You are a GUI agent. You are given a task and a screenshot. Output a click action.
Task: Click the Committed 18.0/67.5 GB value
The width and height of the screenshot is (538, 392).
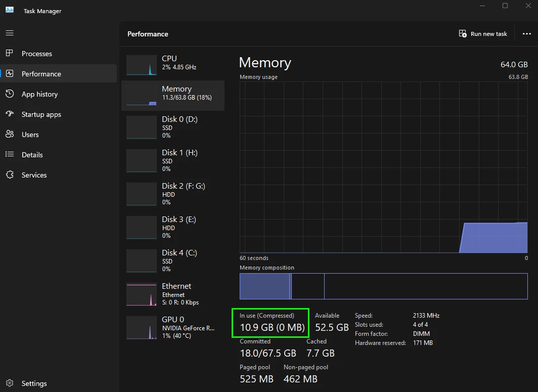pyautogui.click(x=268, y=353)
